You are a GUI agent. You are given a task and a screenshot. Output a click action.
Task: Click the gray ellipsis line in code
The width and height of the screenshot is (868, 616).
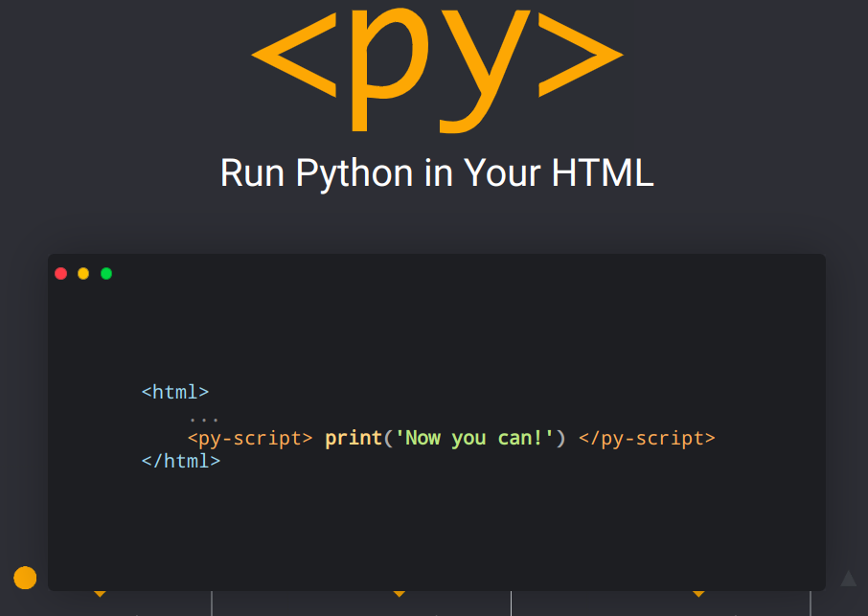(x=204, y=418)
